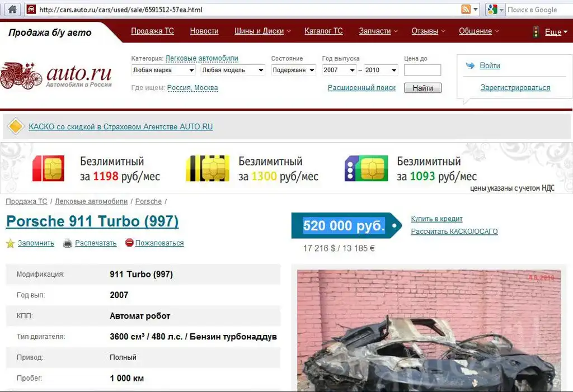This screenshot has height=392, width=573.
Task: Click the blue arrow icon beside Войти
Action: click(x=470, y=66)
